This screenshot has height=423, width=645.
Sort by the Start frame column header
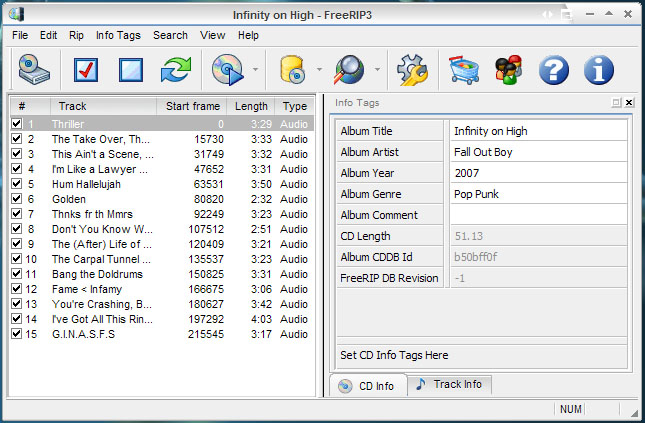coord(192,106)
